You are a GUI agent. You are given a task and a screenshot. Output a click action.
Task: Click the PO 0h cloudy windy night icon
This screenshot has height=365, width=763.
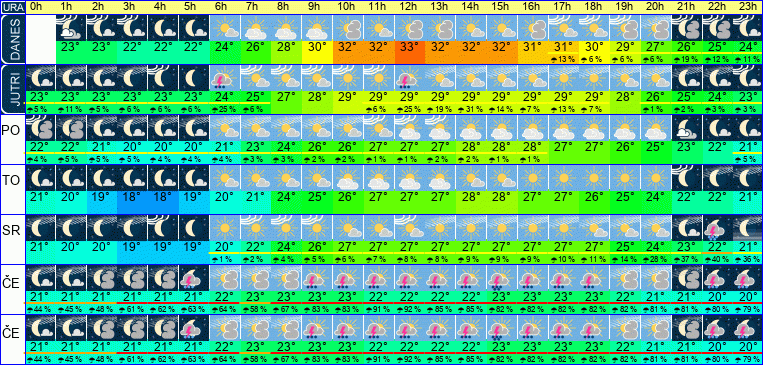click(40, 128)
